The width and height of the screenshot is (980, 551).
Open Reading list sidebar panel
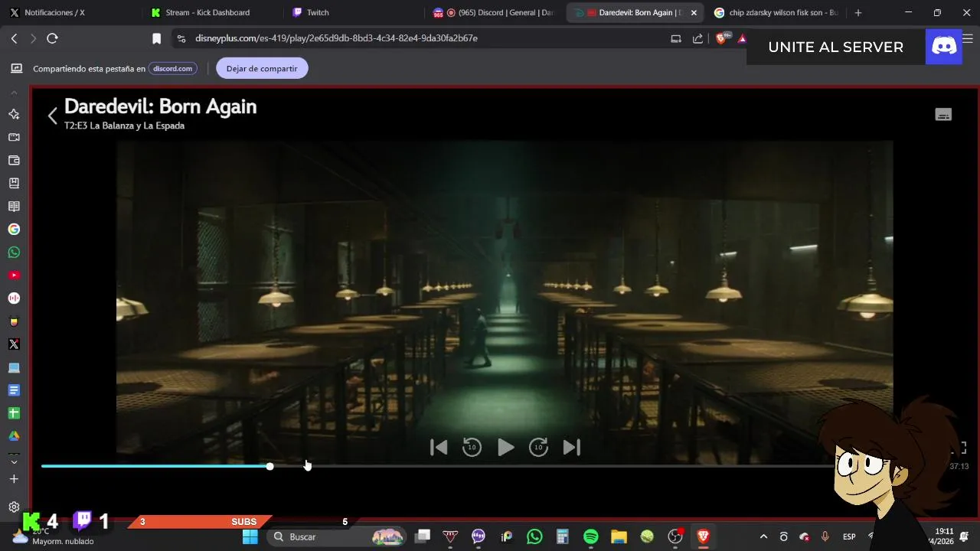click(14, 206)
